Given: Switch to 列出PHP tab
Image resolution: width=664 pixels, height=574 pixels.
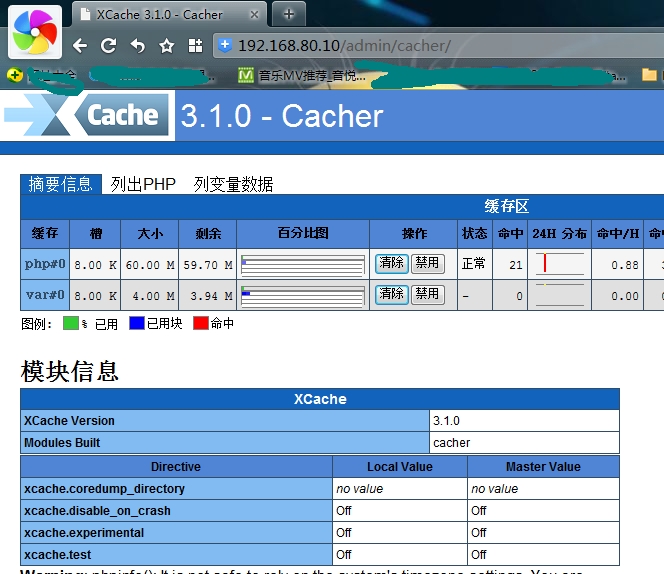Looking at the screenshot, I should (143, 184).
